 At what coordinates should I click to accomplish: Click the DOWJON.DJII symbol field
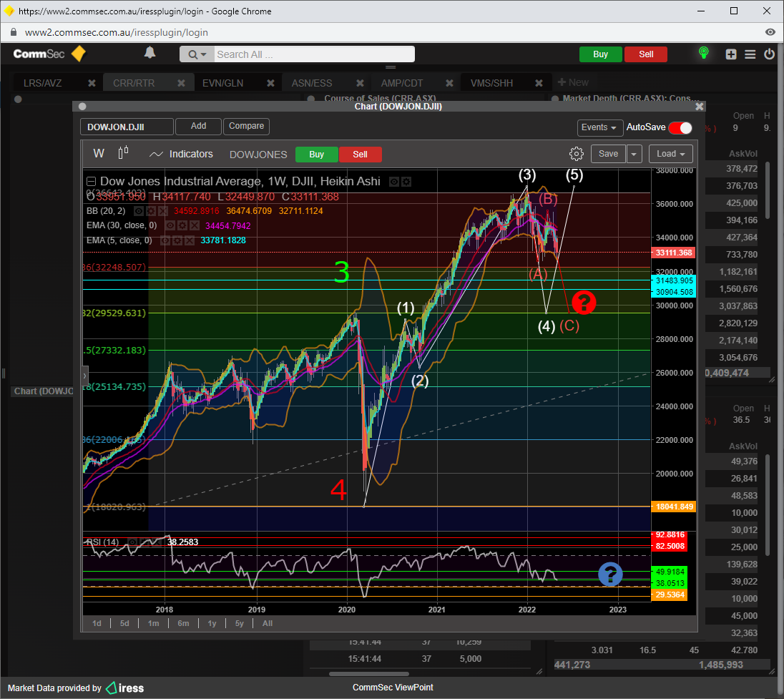pyautogui.click(x=127, y=127)
